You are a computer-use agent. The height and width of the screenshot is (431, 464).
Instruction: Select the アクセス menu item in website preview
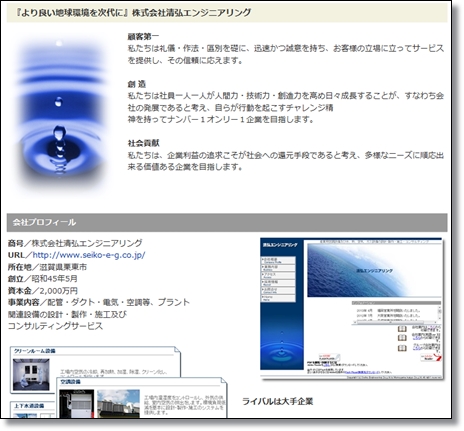coord(278,275)
